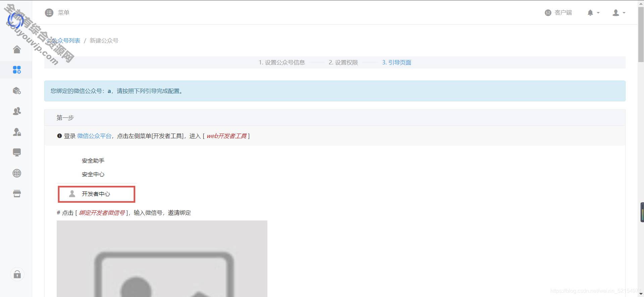Open the monitor display sidebar icon

click(x=17, y=152)
